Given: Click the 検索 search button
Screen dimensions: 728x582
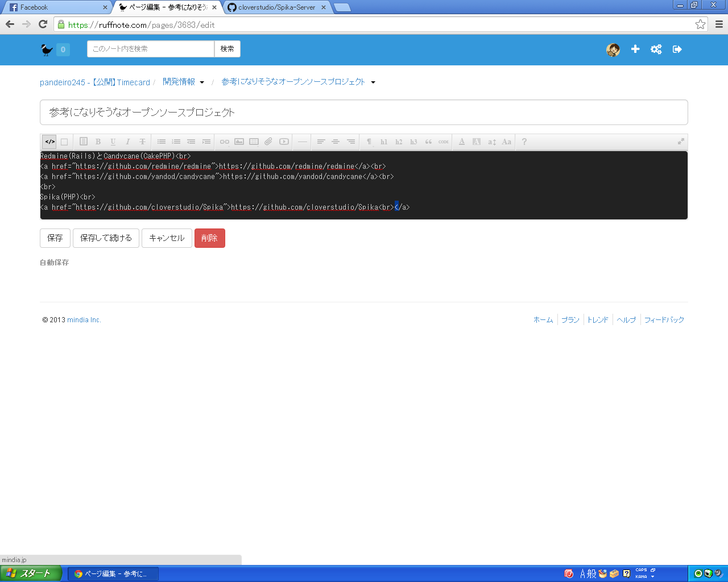Looking at the screenshot, I should [227, 49].
